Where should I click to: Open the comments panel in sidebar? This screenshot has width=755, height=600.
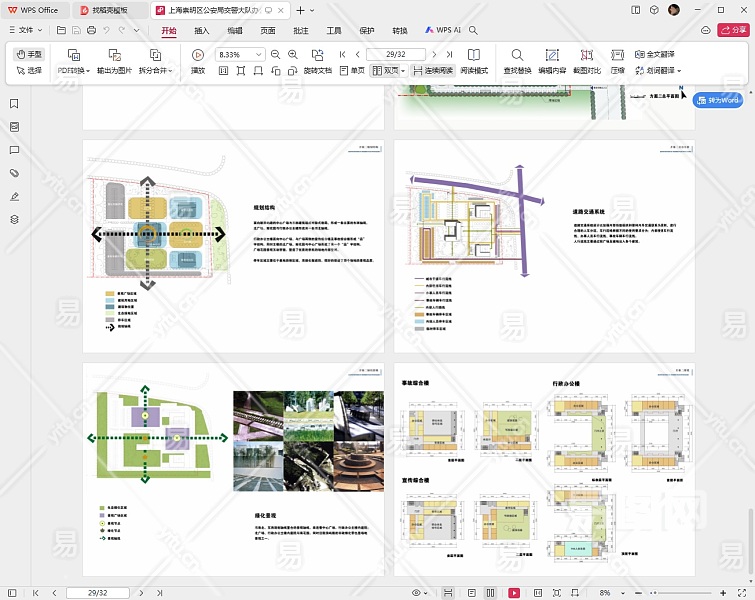pos(14,150)
